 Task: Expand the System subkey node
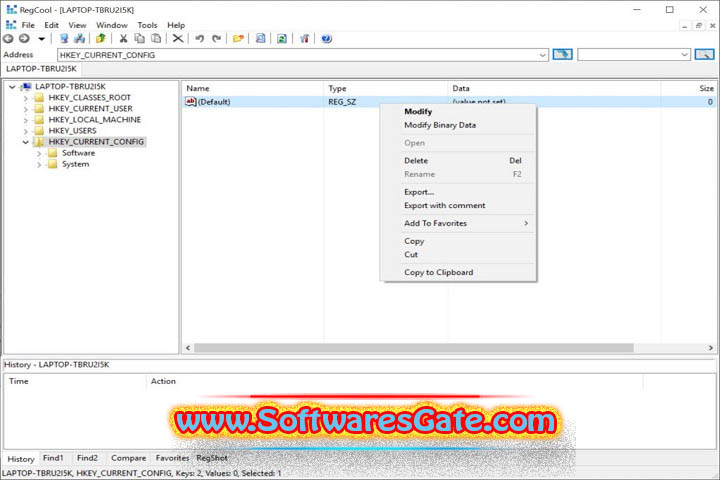39,164
